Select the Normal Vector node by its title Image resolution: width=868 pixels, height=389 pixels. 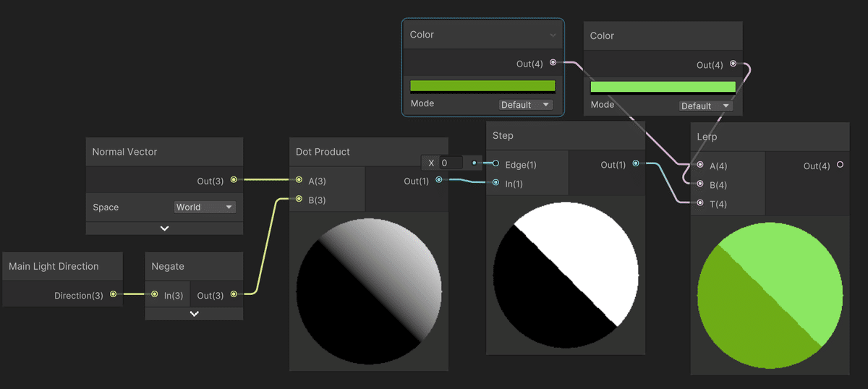(x=124, y=152)
